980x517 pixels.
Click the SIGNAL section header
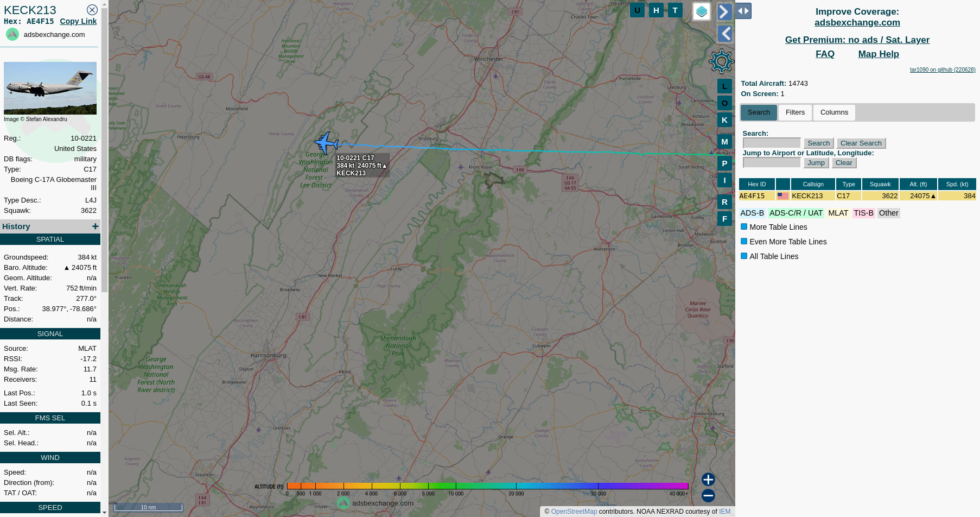pos(50,334)
